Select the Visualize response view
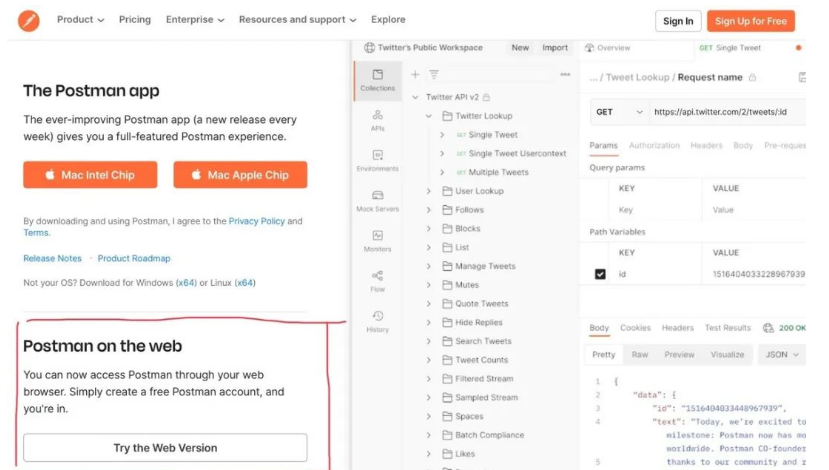Screen dimensions: 829x470 (x=727, y=354)
